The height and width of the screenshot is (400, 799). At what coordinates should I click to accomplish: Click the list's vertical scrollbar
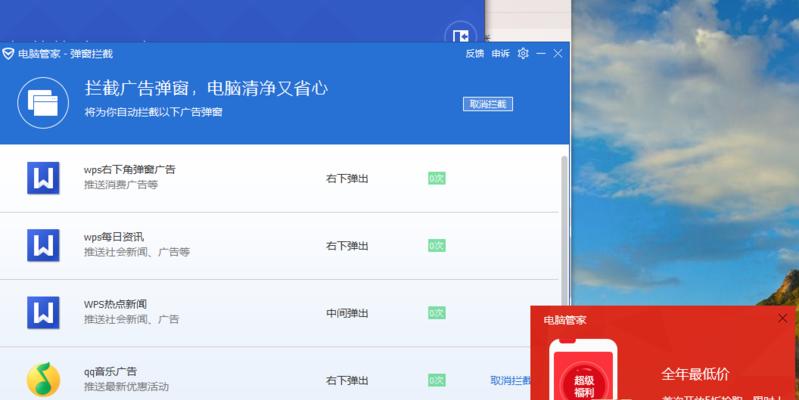coord(564,229)
